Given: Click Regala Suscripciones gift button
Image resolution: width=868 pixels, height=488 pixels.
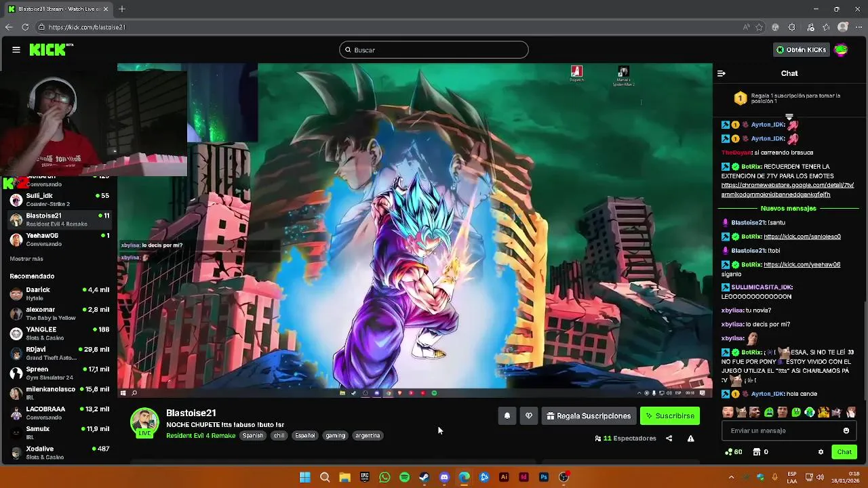Looking at the screenshot, I should [x=589, y=416].
